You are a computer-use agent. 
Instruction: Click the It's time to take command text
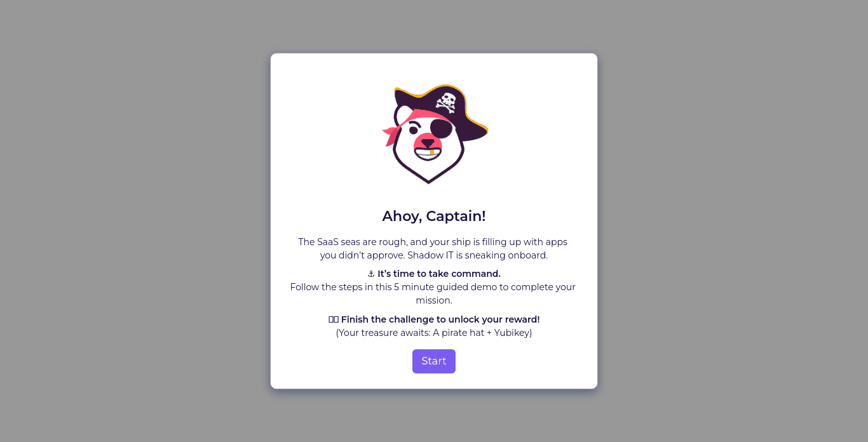[439, 274]
